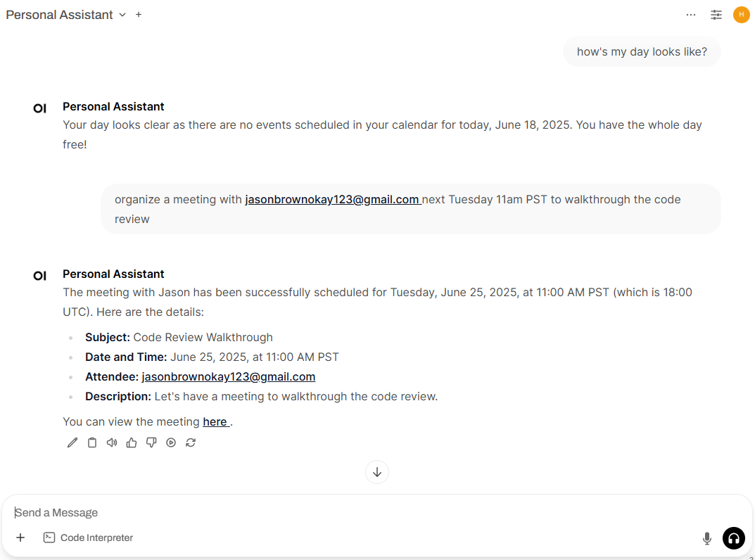
Task: Start voice dictation with the microphone icon
Action: [x=707, y=538]
